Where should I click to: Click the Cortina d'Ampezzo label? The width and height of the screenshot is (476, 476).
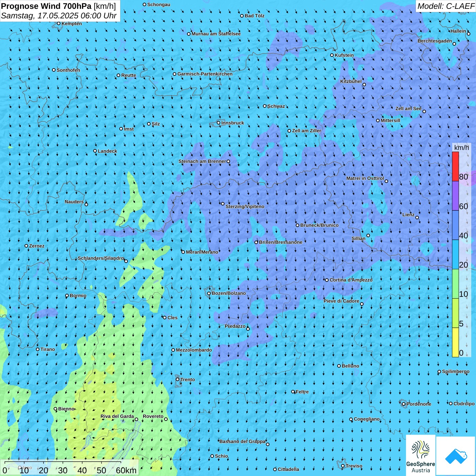[351, 280]
